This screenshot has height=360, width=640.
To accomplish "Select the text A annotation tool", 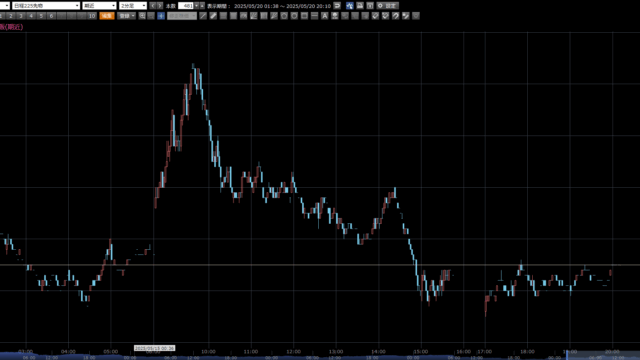I will 324,16.
